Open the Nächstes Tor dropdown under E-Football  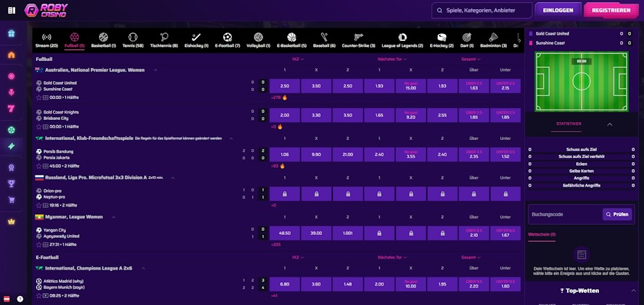point(392,257)
